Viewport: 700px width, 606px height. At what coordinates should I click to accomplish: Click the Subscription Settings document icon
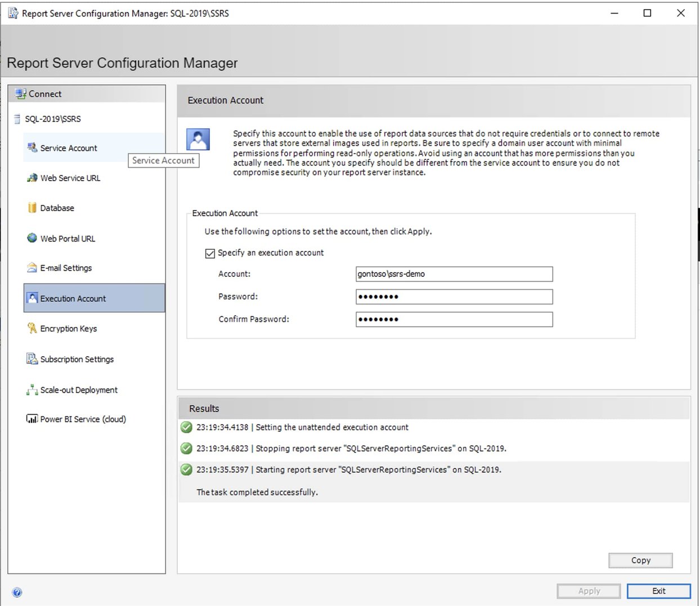pos(32,359)
